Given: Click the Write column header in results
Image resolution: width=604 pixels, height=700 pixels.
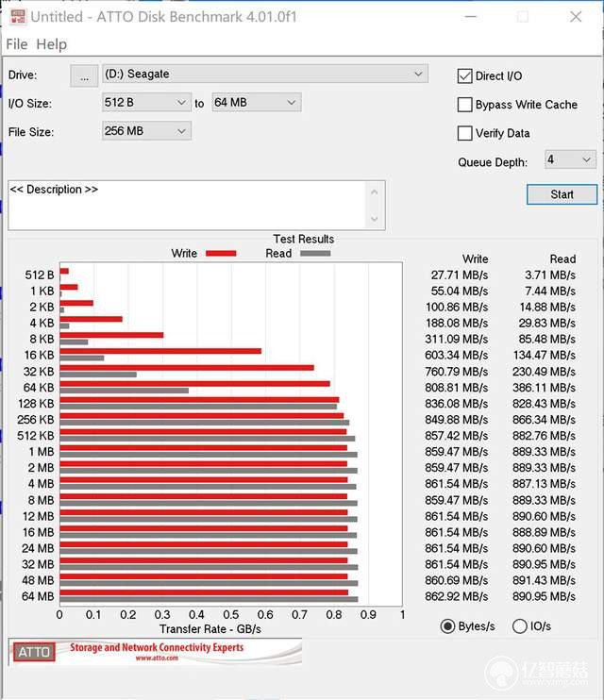Looking at the screenshot, I should coord(476,258).
